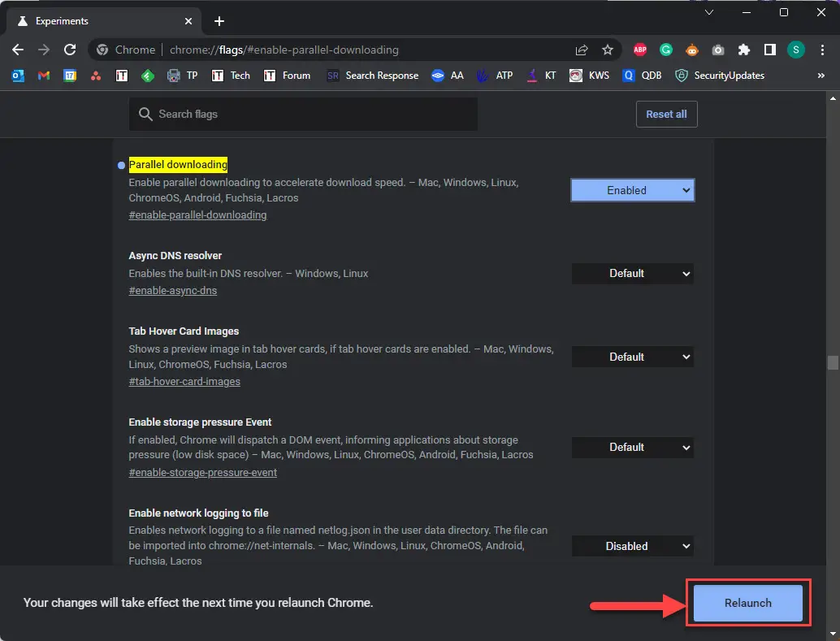
Task: Toggle the side panel icon
Action: (770, 50)
